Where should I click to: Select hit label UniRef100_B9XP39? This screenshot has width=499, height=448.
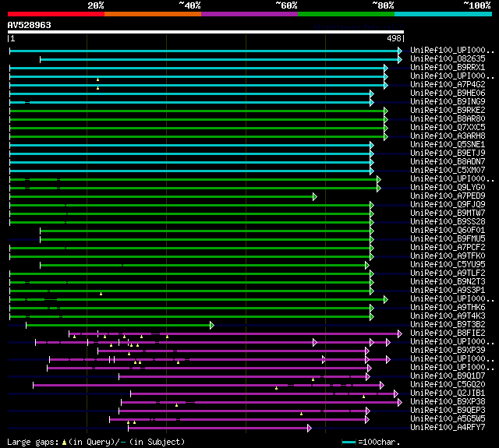click(x=448, y=351)
